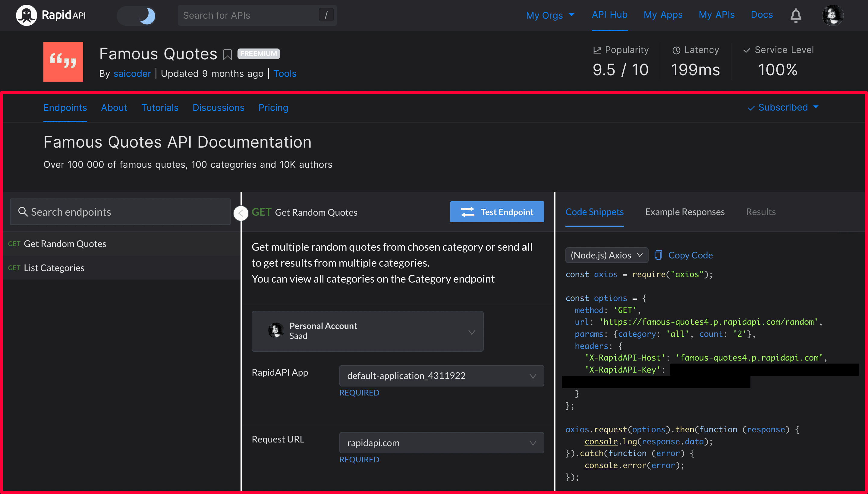Click the search magnifier icon in endpoints
This screenshot has height=494, width=868.
point(23,211)
